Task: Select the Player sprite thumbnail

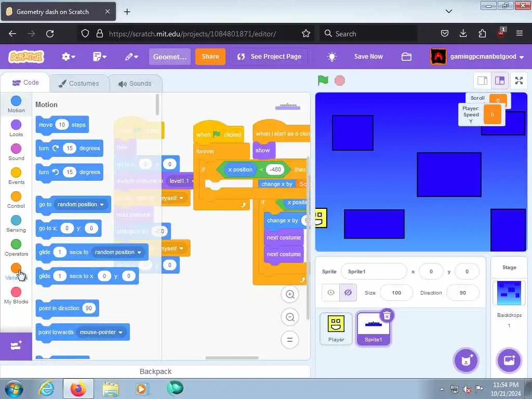Action: point(336,328)
